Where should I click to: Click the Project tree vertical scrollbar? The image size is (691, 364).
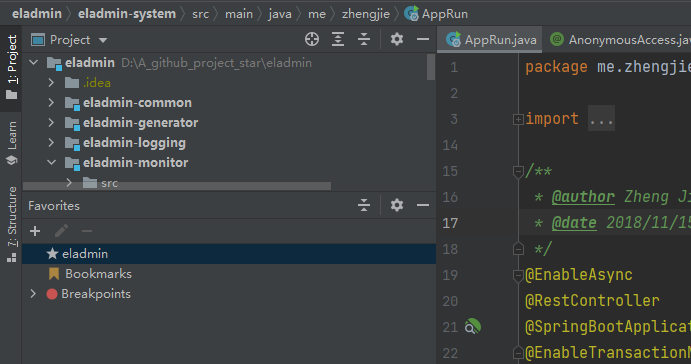tap(431, 67)
